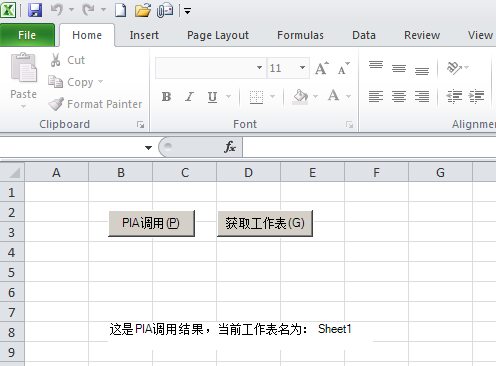This screenshot has height=366, width=496.
Task: Expand the Paste options arrow
Action: coord(23,107)
